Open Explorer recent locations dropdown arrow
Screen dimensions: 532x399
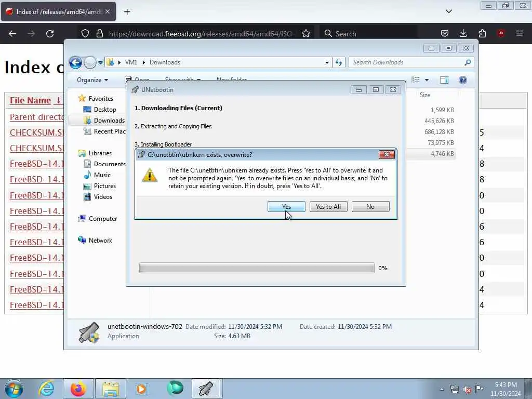coord(100,63)
